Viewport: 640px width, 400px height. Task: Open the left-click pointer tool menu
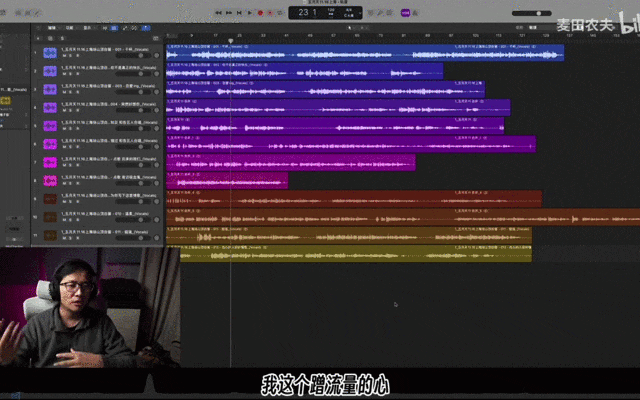[350, 28]
